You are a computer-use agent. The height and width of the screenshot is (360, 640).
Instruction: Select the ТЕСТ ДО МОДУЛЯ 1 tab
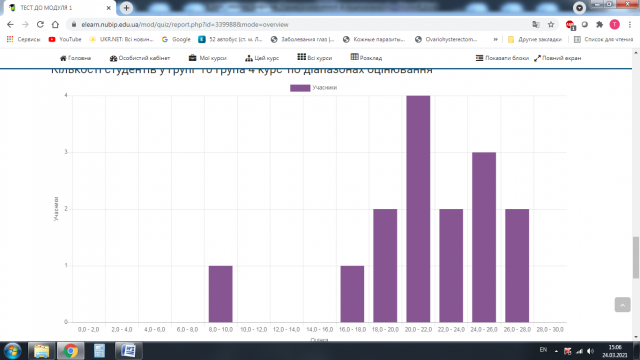pyautogui.click(x=59, y=8)
